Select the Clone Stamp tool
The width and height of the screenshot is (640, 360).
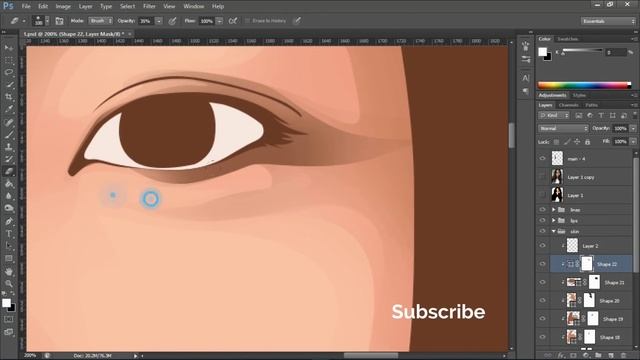pos(9,147)
